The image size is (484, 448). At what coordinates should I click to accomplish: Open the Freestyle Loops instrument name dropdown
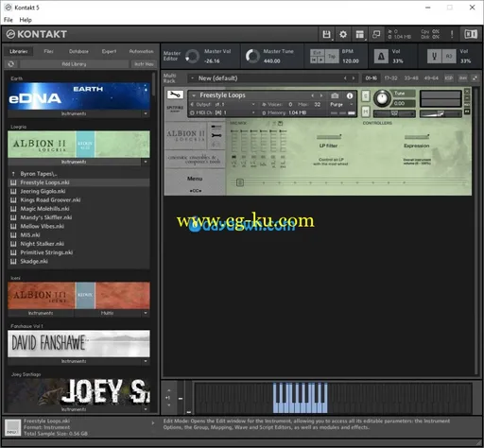(x=194, y=95)
